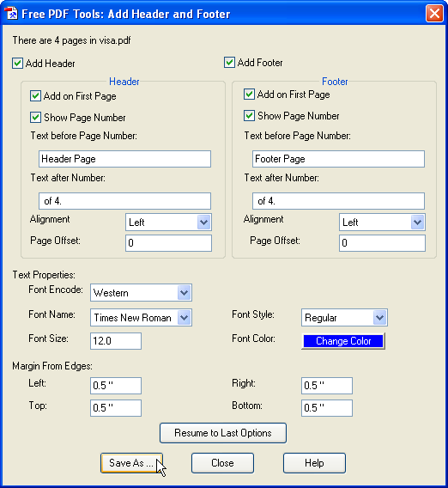Click footer Text before Page Number field
Image resolution: width=448 pixels, height=488 pixels.
pos(338,159)
